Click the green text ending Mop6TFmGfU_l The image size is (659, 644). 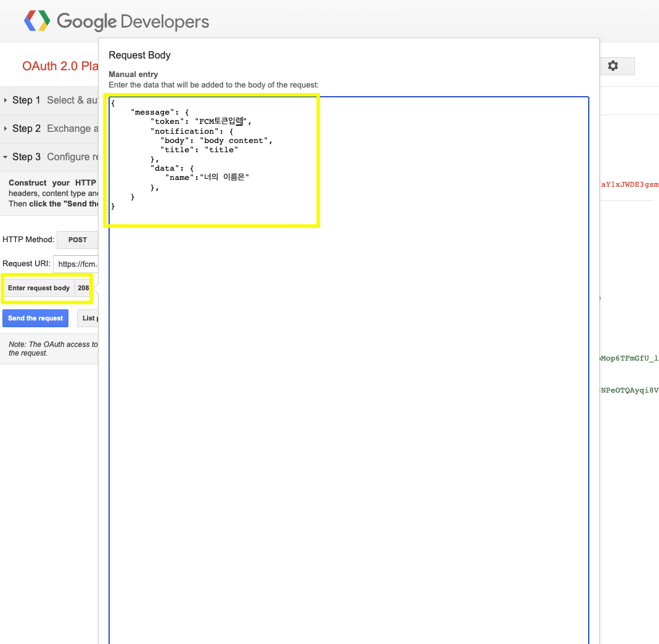629,358
